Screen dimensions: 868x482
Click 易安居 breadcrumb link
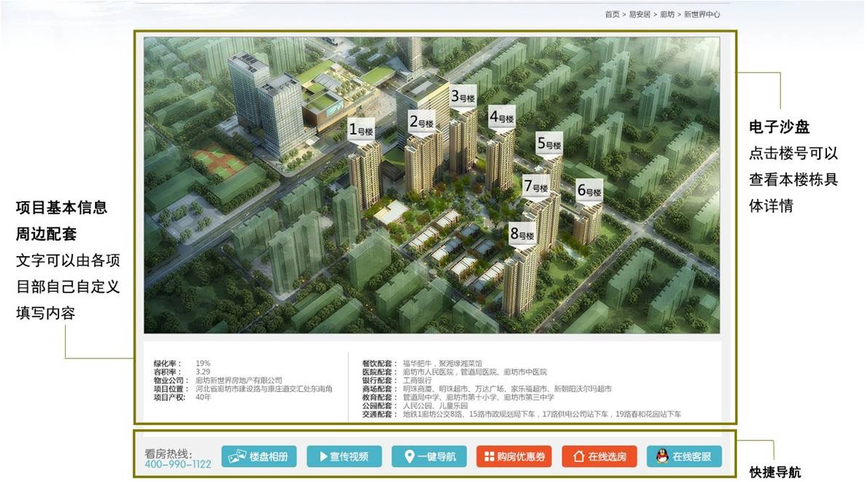tap(638, 15)
